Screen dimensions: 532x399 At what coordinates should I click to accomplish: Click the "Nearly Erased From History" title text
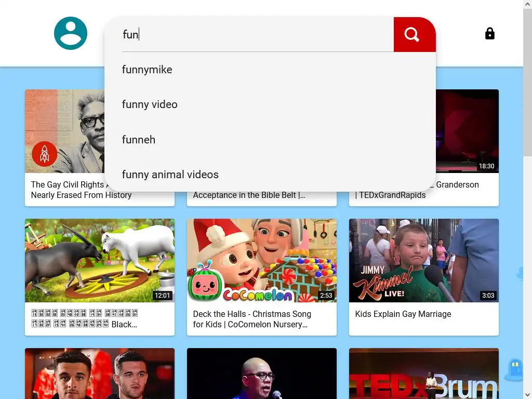(x=81, y=195)
